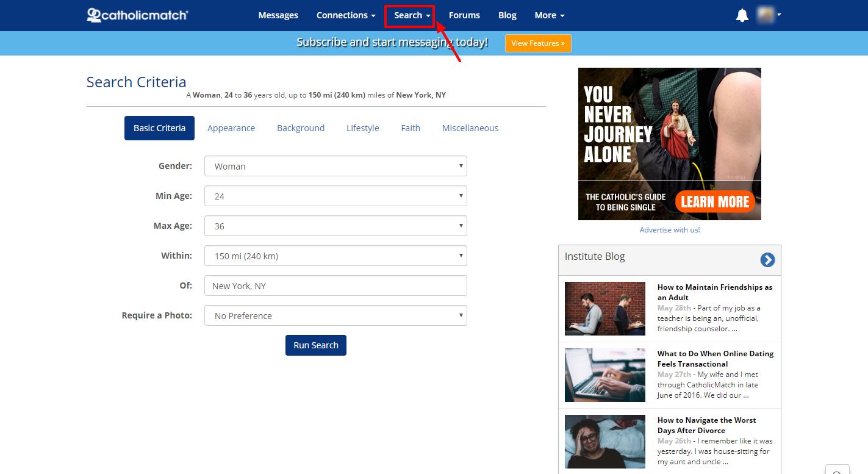The width and height of the screenshot is (868, 474).
Task: Open the Gender dropdown
Action: [335, 166]
